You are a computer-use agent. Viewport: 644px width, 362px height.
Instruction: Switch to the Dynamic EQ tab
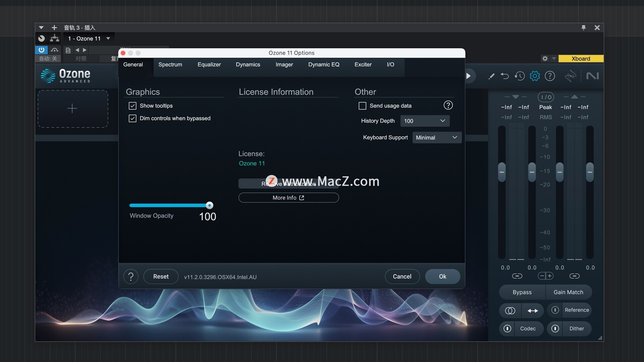[x=324, y=64]
